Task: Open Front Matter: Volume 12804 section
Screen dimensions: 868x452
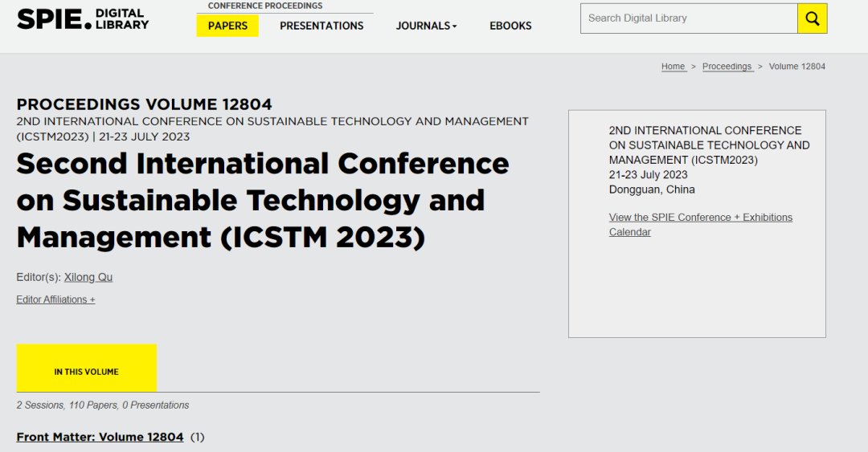Action: (100, 437)
